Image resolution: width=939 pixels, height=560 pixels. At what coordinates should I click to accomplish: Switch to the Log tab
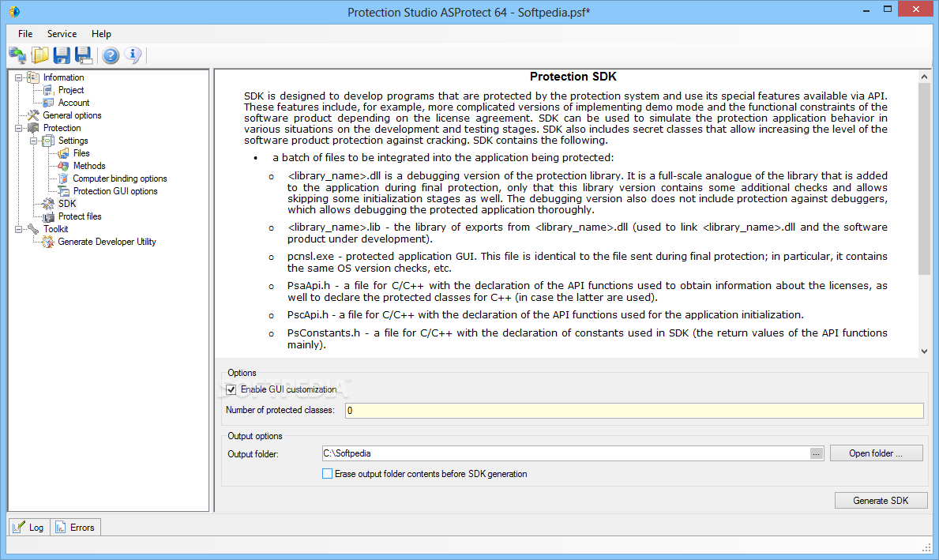29,527
